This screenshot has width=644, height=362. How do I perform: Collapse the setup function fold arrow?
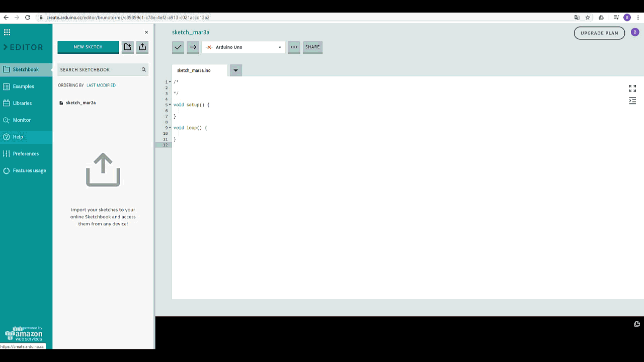point(170,105)
